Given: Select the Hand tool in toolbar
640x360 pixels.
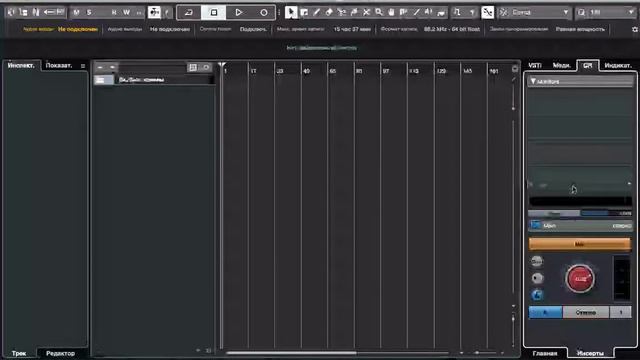Looking at the screenshot, I should tap(391, 13).
